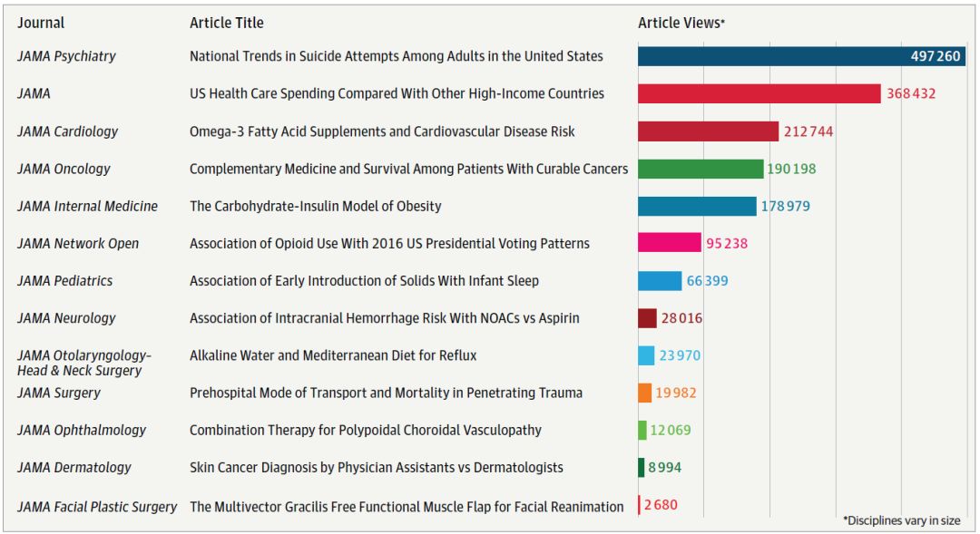Image resolution: width=980 pixels, height=534 pixels.
Task: Click JAMA Facial Plastic Surgery journal name
Action: [96, 507]
